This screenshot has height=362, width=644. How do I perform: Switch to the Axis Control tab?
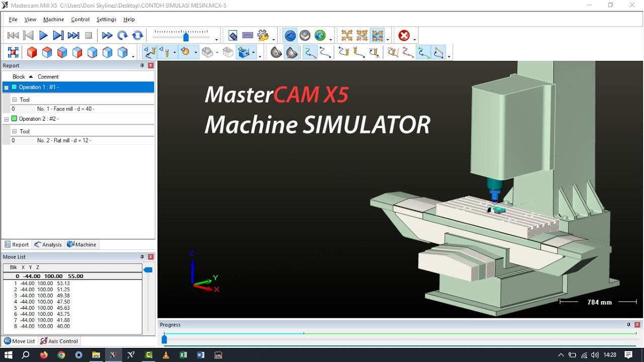pos(59,341)
